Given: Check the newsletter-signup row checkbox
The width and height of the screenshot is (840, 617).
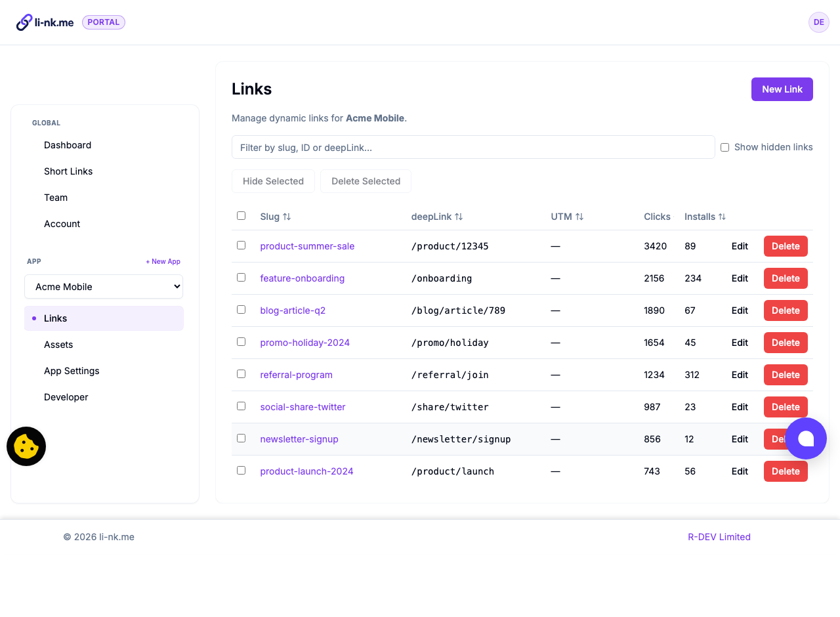Looking at the screenshot, I should click(241, 438).
